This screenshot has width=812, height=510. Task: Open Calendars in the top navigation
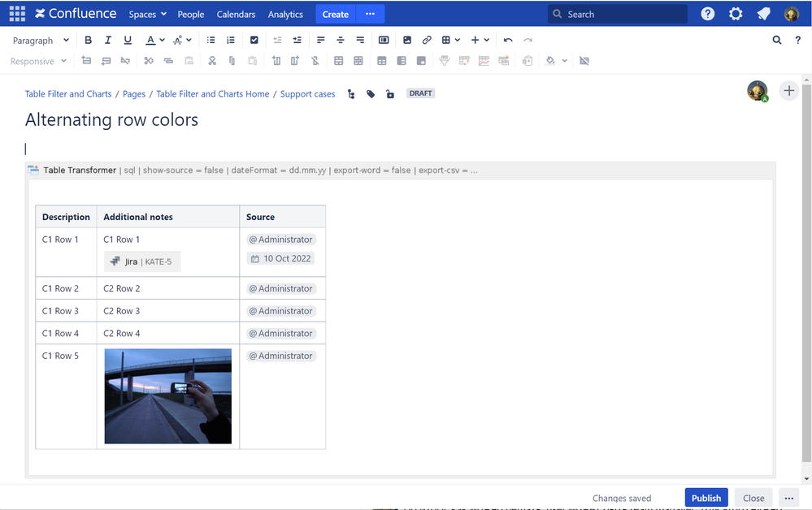pos(236,14)
